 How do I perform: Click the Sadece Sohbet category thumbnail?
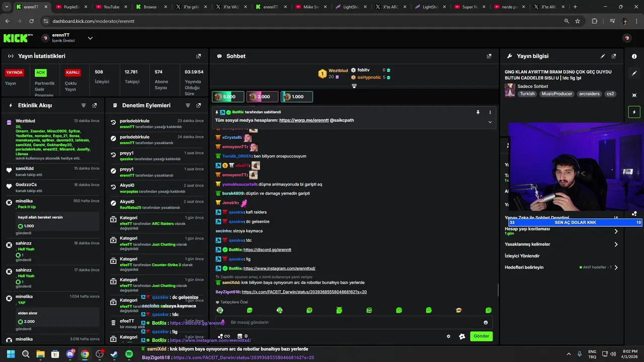click(x=510, y=90)
